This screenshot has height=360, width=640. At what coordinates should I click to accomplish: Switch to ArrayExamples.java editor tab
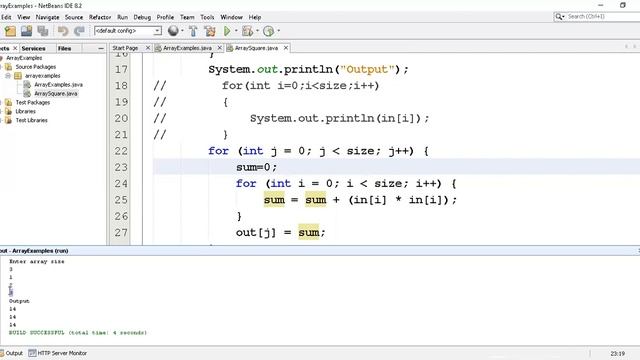pos(187,48)
